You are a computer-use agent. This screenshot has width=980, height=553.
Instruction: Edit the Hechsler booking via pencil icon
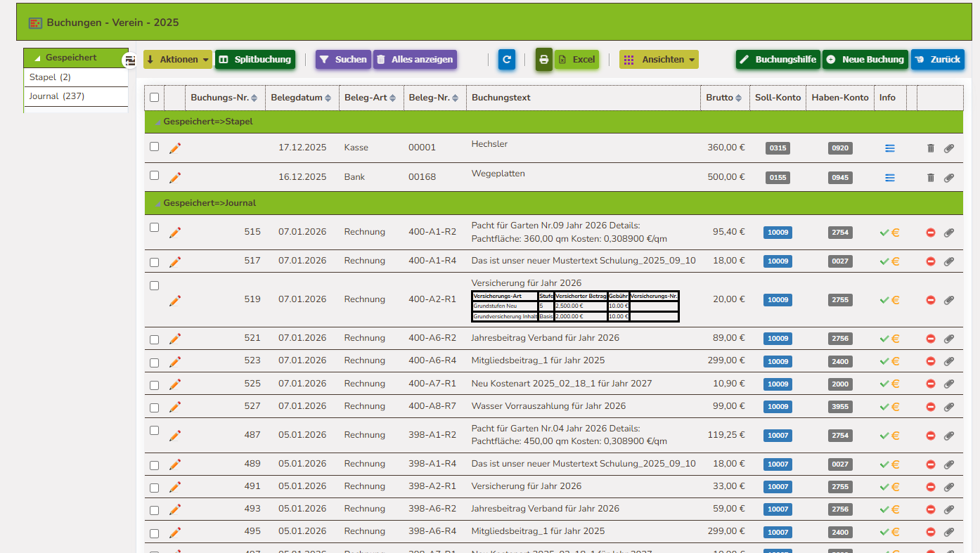(x=175, y=148)
